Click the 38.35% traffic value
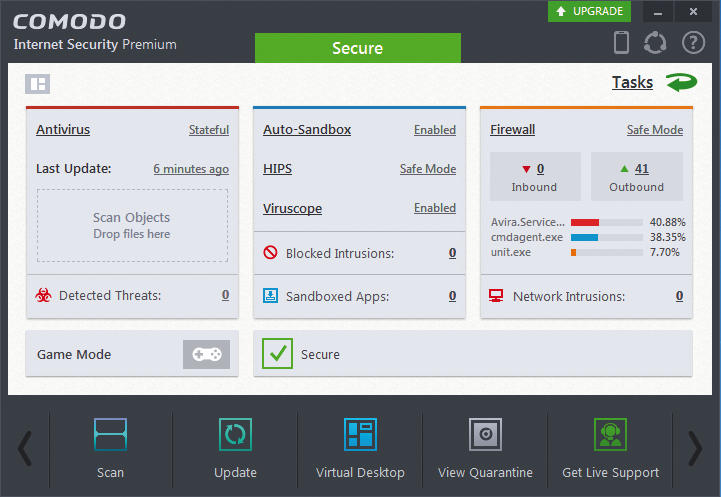The width and height of the screenshot is (721, 497). 667,237
